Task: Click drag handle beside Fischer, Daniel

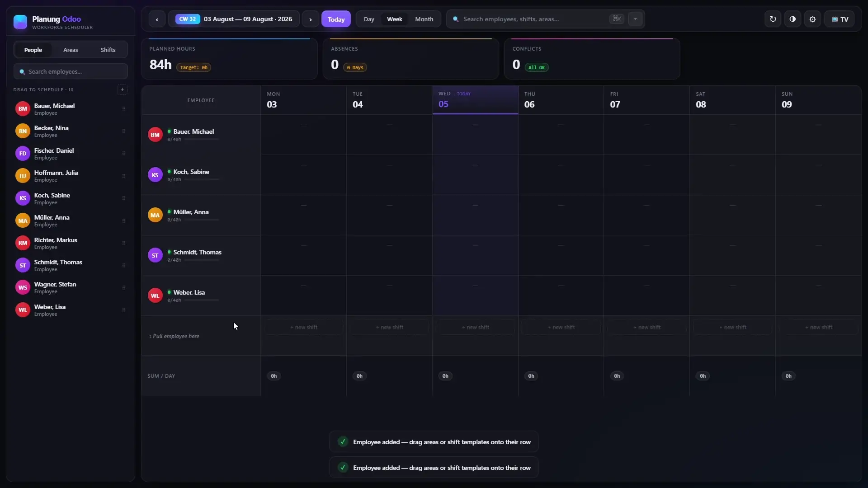Action: pos(123,154)
